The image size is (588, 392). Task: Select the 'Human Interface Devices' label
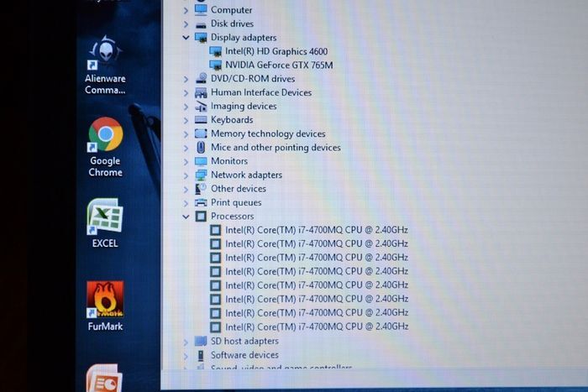(x=261, y=92)
